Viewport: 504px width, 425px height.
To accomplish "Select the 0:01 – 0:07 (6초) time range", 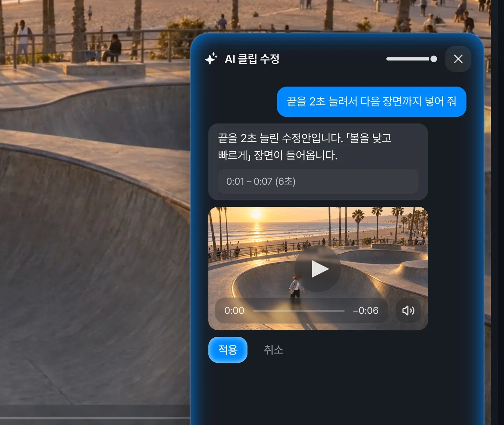I will pyautogui.click(x=318, y=181).
